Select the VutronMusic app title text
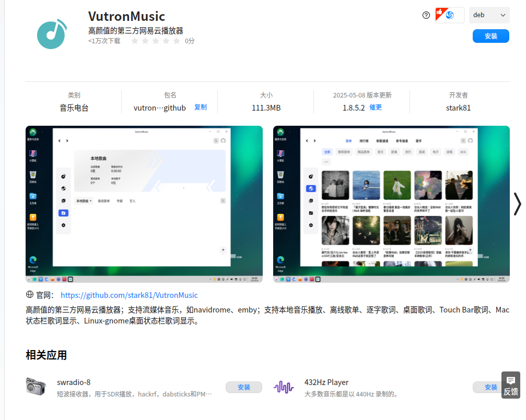 (127, 16)
